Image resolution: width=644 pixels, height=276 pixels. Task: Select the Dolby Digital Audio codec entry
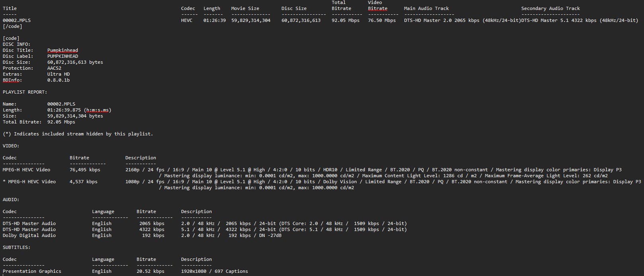[29, 235]
